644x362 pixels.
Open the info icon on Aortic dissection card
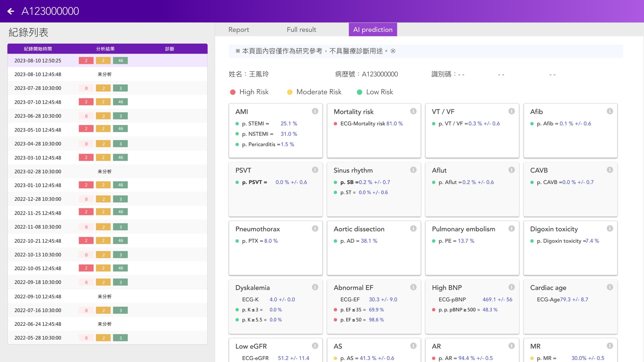click(x=413, y=229)
